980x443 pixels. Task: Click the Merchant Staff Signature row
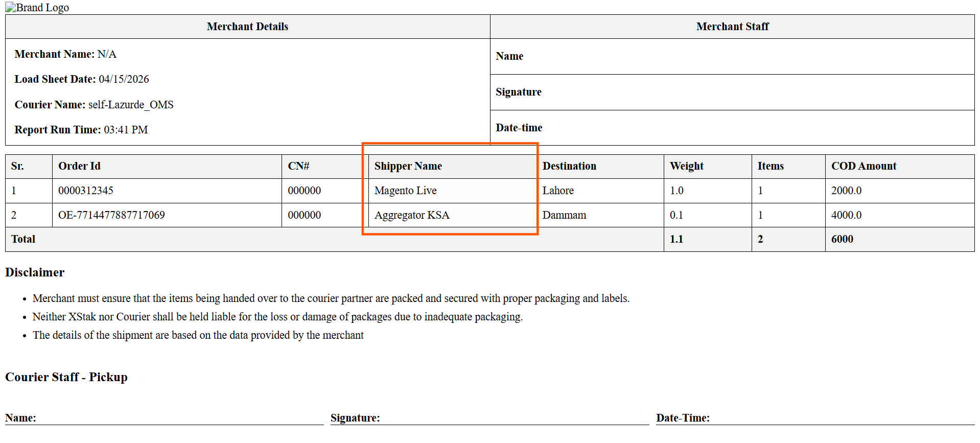pyautogui.click(x=732, y=92)
